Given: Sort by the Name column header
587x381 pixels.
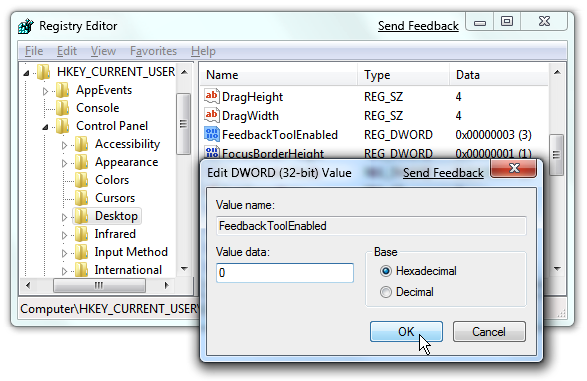Looking at the screenshot, I should (278, 75).
